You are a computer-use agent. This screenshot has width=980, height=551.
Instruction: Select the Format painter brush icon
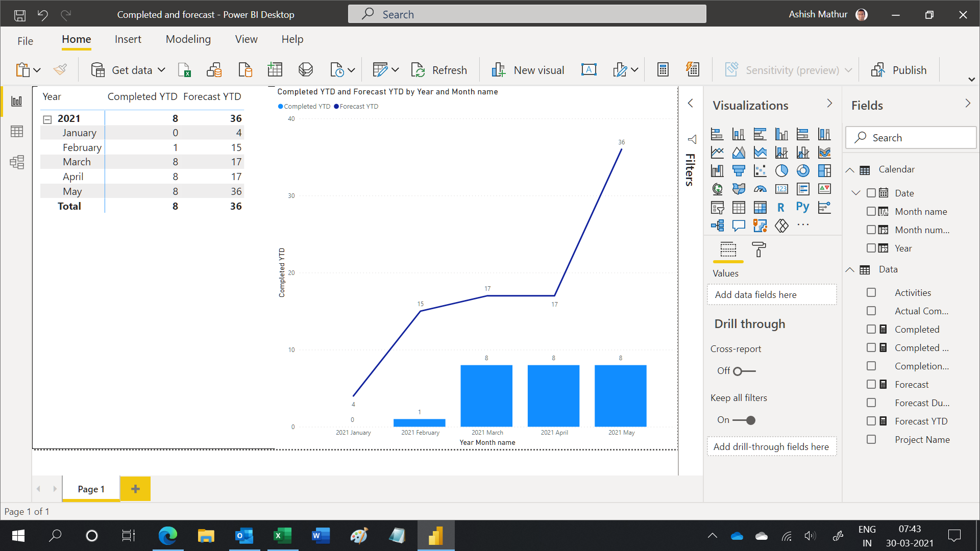(60, 69)
